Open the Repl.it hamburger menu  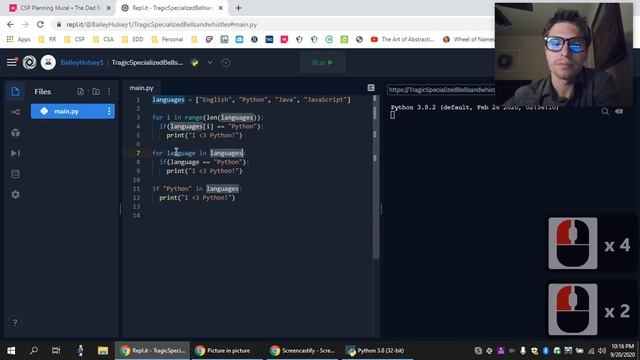[11, 62]
